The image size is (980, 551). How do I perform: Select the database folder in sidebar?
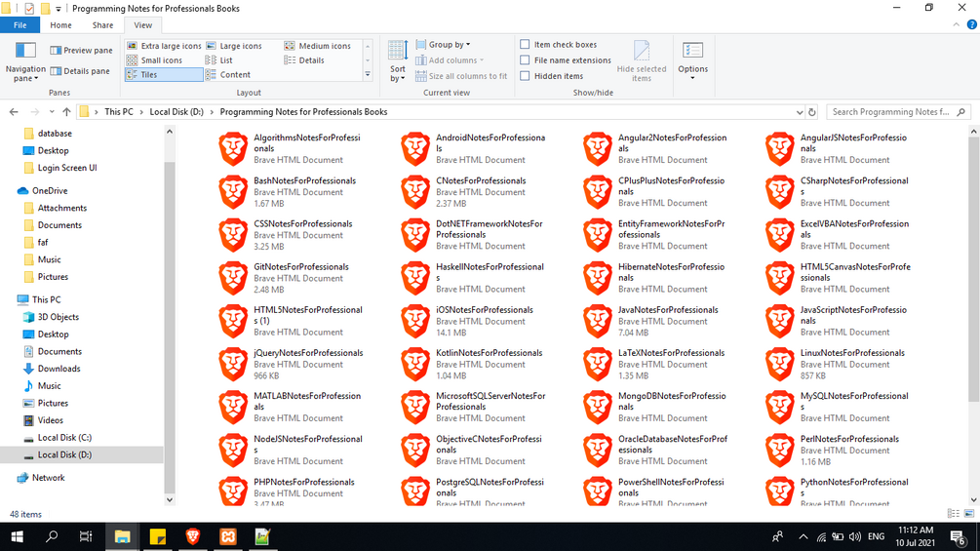pyautogui.click(x=55, y=133)
